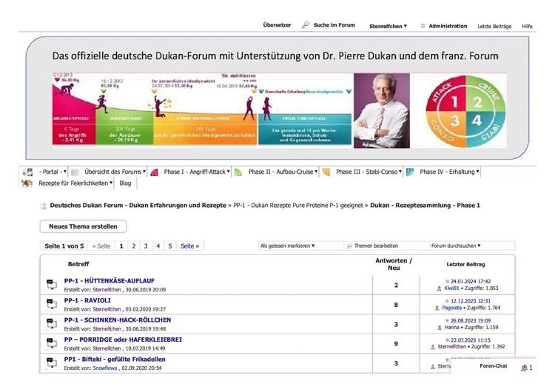Click the magnifier icon beside Suche im Forum
The width and height of the screenshot is (555, 392).
[x=305, y=25]
